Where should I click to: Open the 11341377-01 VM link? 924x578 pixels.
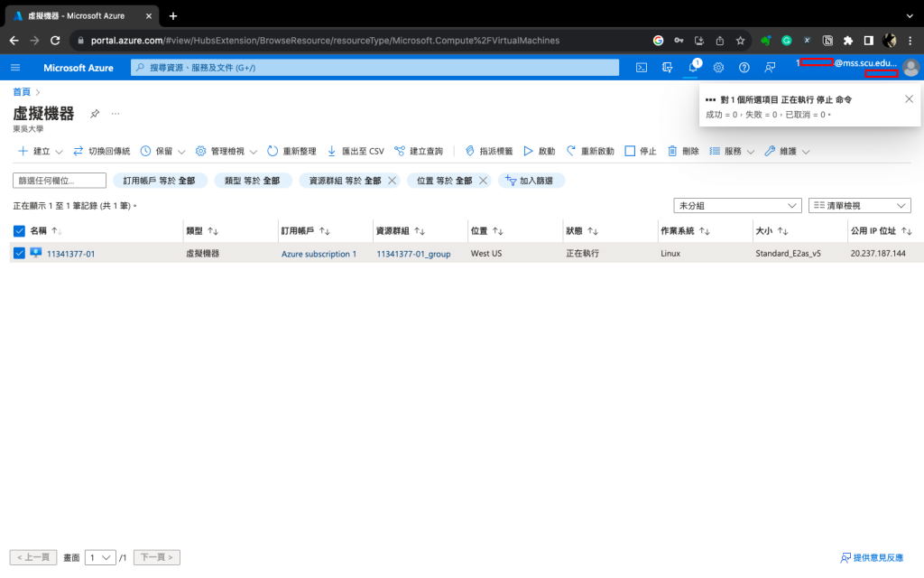(70, 254)
